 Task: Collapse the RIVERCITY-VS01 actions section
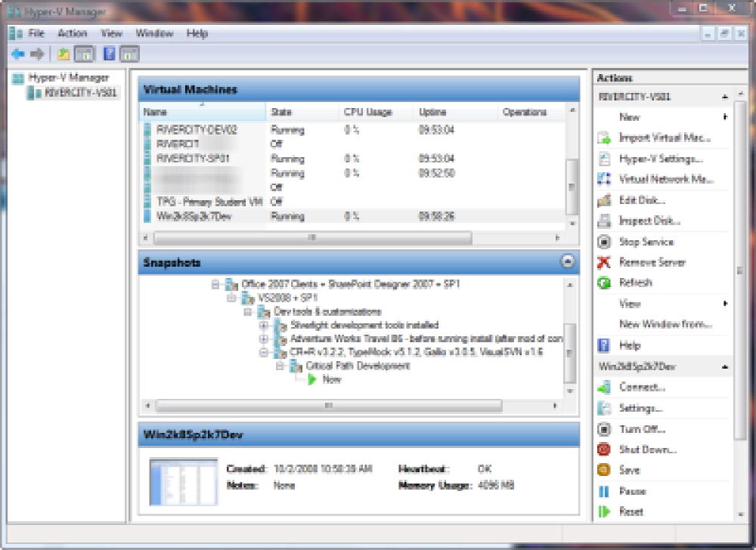[725, 97]
